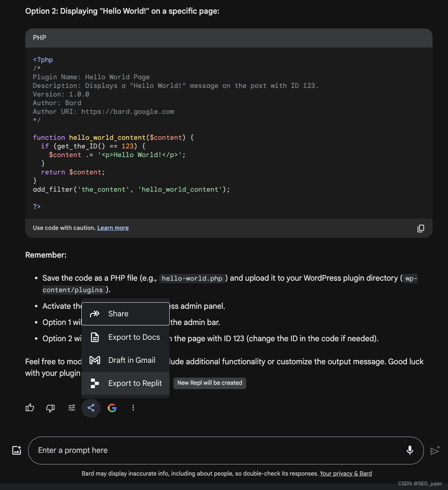Click the send prompt arrow icon
Viewport: 448px width, 490px height.
[x=435, y=450]
